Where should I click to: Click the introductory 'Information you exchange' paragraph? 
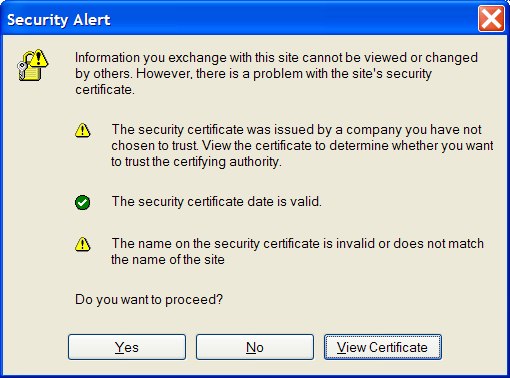(276, 73)
